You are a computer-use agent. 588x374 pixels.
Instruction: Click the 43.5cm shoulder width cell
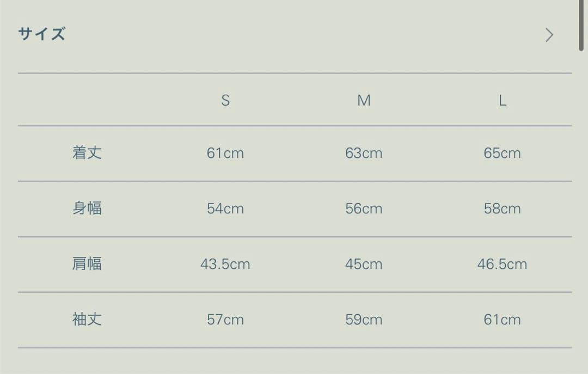(225, 264)
